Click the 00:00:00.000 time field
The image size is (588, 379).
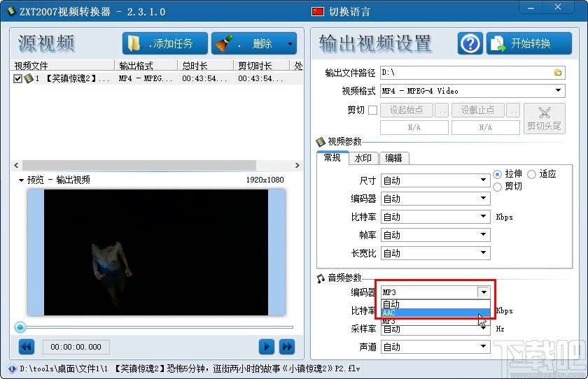76,347
